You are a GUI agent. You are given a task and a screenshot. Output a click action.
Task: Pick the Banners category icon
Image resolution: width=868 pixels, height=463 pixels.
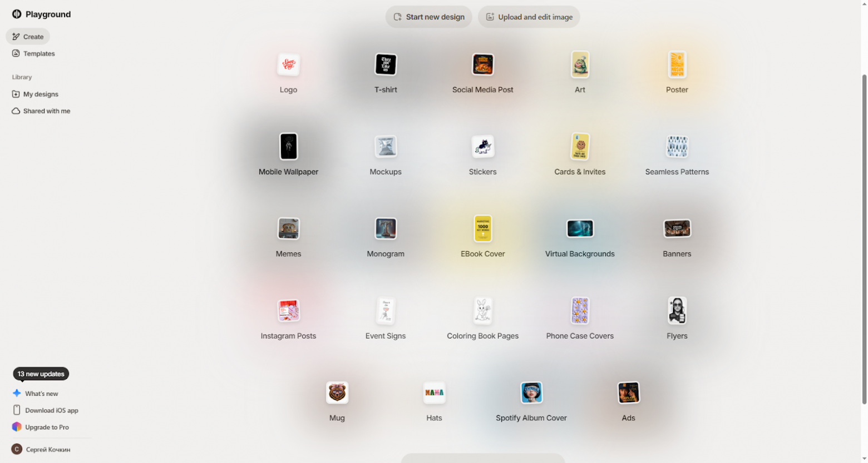click(x=677, y=228)
